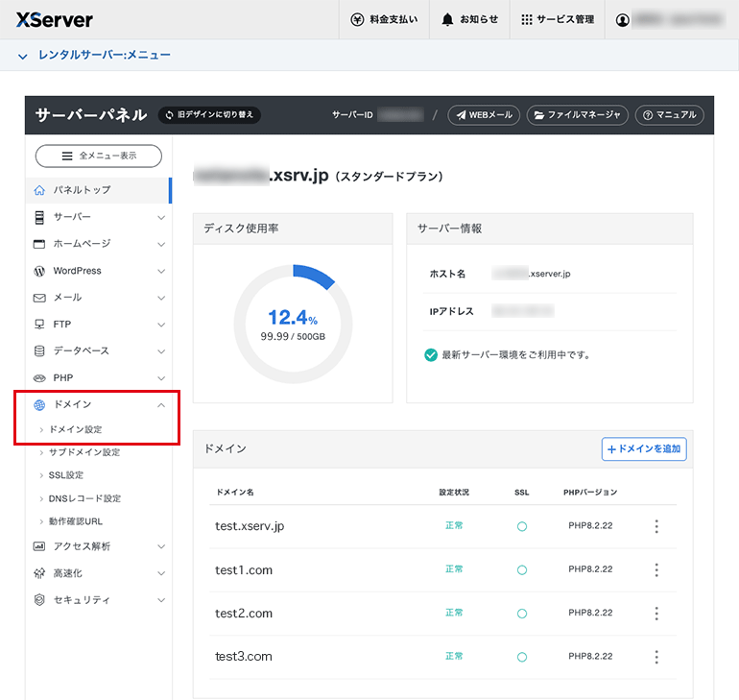Expand the レンタルサーバー:メニュー dropdown
This screenshot has height=700, width=739.
[94, 55]
